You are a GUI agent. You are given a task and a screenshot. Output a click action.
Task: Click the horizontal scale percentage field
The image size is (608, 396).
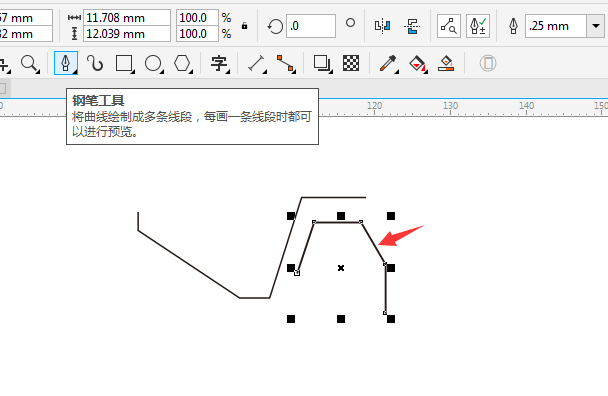(197, 17)
